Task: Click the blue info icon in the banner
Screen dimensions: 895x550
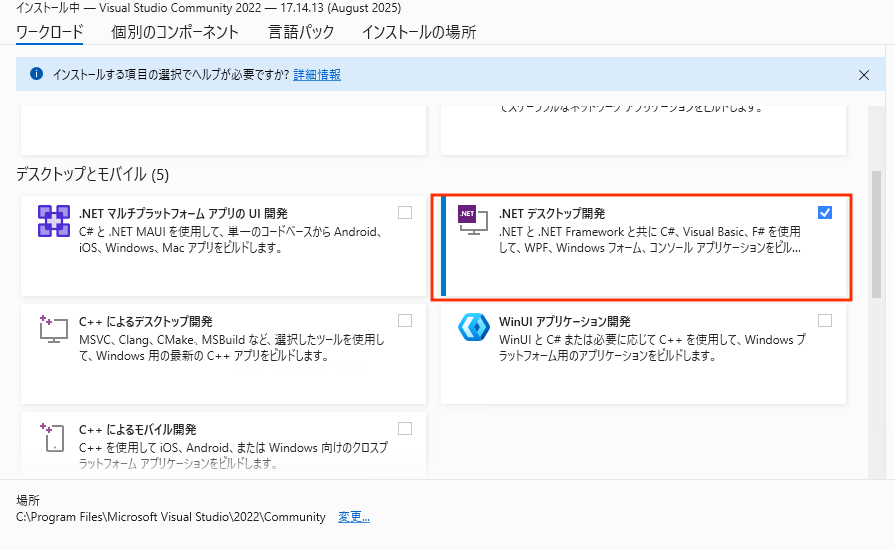Action: (x=37, y=74)
